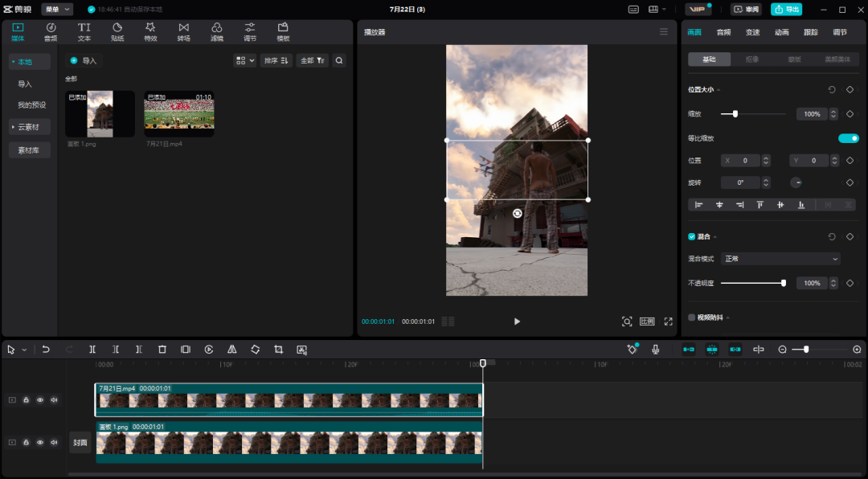Screen dimensions: 868x479
Task: Enable the 视频防抖 stabilization checkbox
Action: 691,317
